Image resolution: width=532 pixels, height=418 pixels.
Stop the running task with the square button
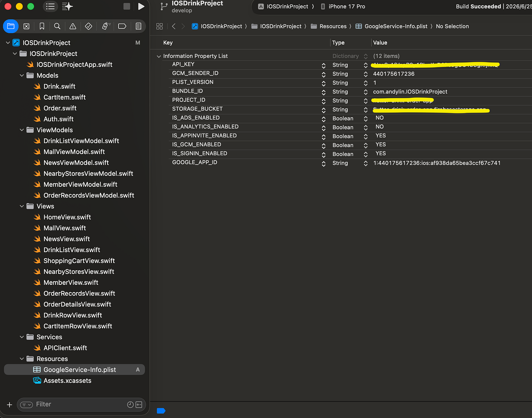[127, 6]
